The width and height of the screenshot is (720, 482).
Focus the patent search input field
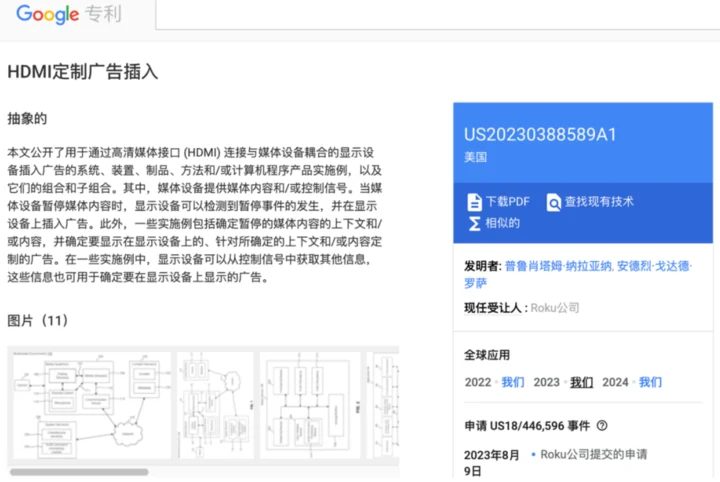point(438,15)
